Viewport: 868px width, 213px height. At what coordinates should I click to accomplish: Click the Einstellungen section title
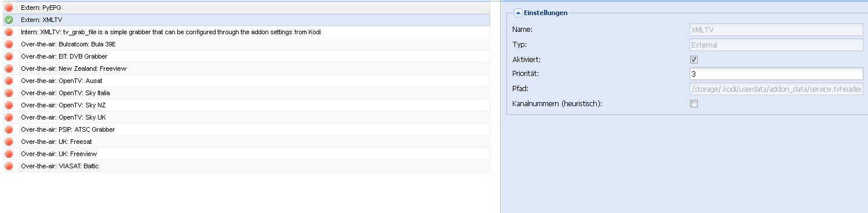click(x=546, y=13)
